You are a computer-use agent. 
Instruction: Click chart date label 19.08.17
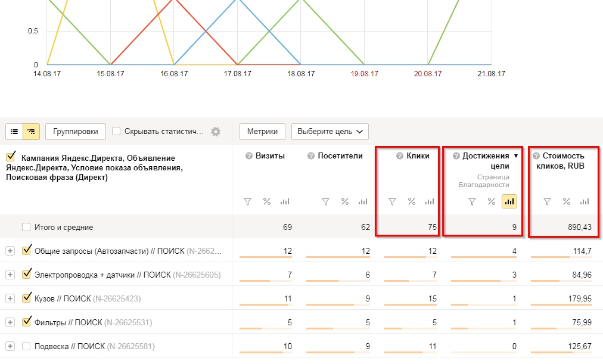[x=364, y=74]
